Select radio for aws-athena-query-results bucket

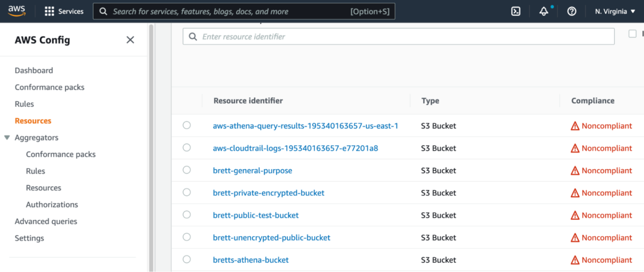click(x=187, y=125)
